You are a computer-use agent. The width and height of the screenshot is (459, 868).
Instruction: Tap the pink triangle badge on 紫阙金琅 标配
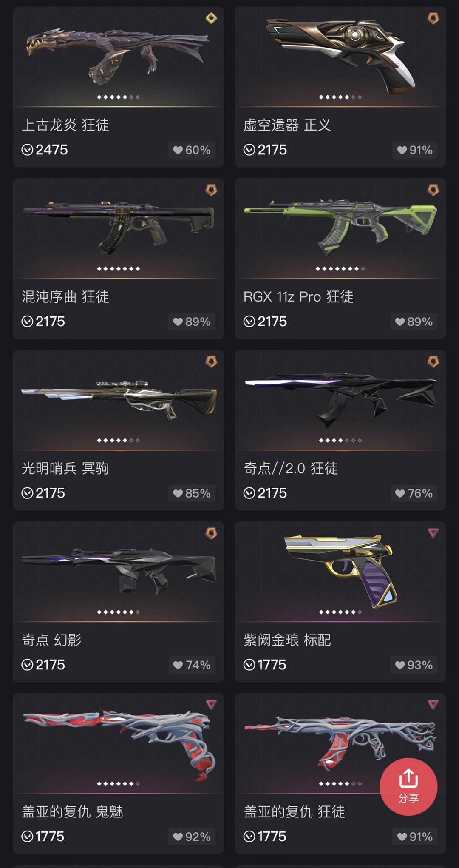(433, 533)
